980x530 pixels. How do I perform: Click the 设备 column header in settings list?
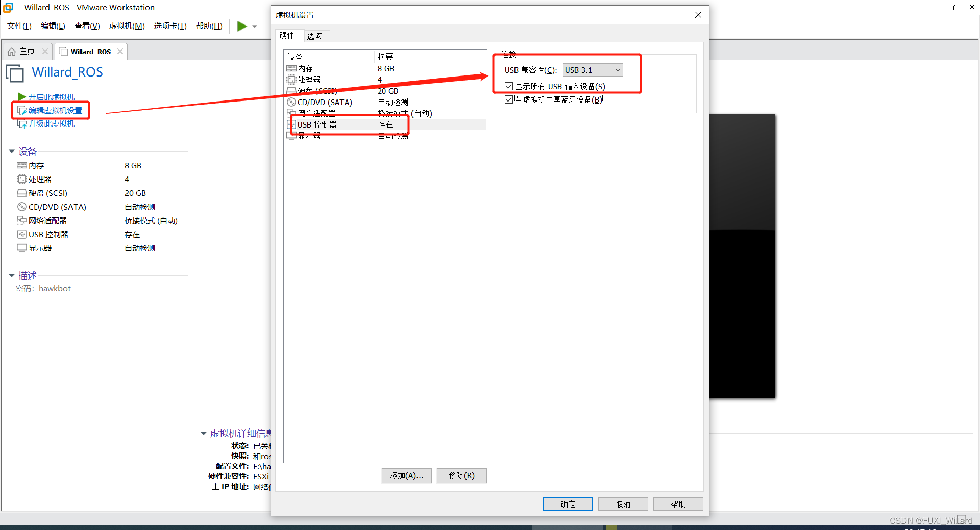pyautogui.click(x=329, y=57)
